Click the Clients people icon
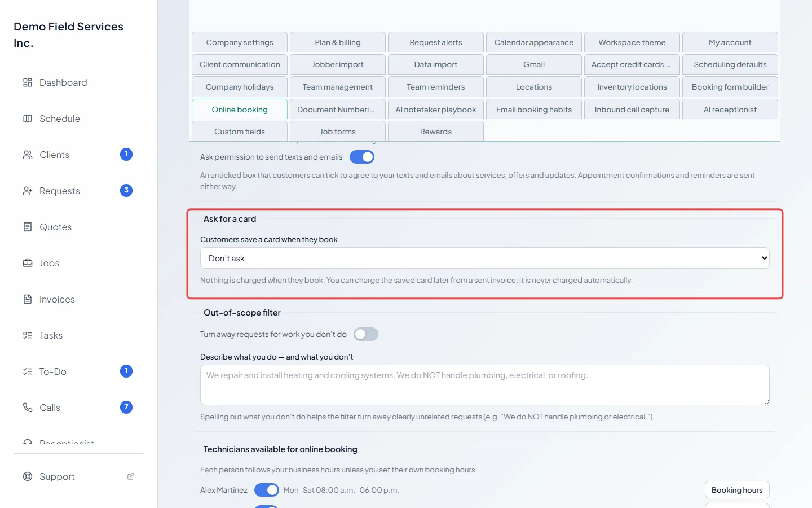This screenshot has height=508, width=812. 28,155
